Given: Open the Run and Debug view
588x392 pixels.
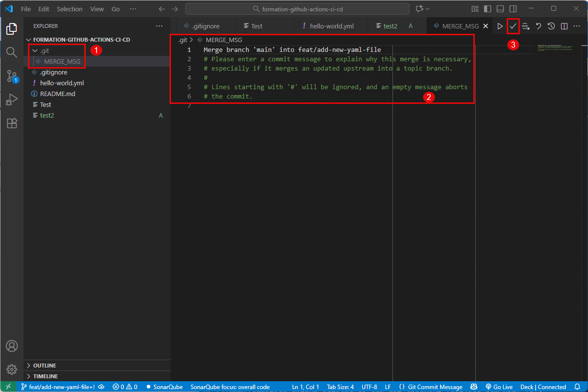Looking at the screenshot, I should click(12, 99).
